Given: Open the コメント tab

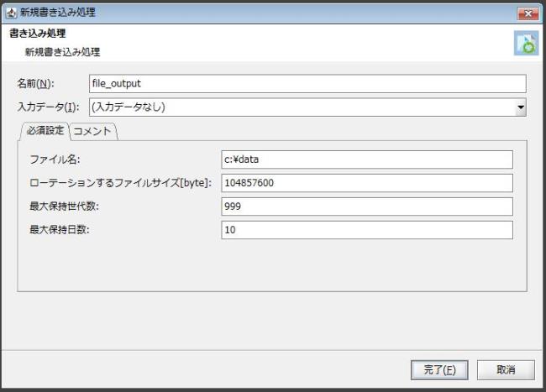Looking at the screenshot, I should pos(92,131).
